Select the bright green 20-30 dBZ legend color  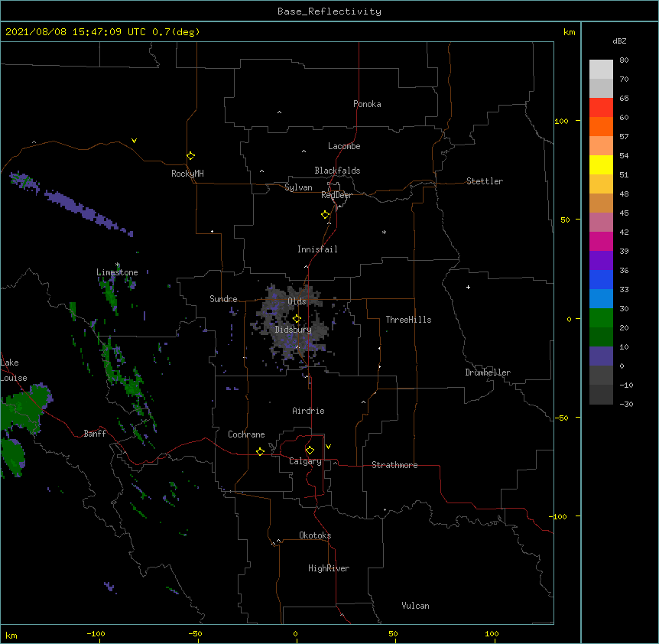coord(601,318)
